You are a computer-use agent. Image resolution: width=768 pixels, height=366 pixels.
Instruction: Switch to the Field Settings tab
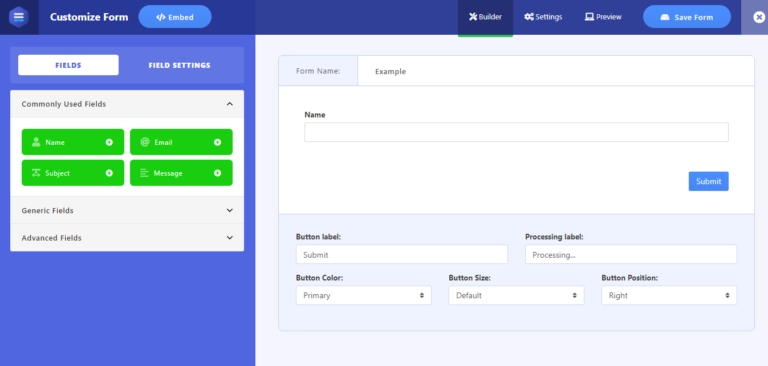(180, 65)
